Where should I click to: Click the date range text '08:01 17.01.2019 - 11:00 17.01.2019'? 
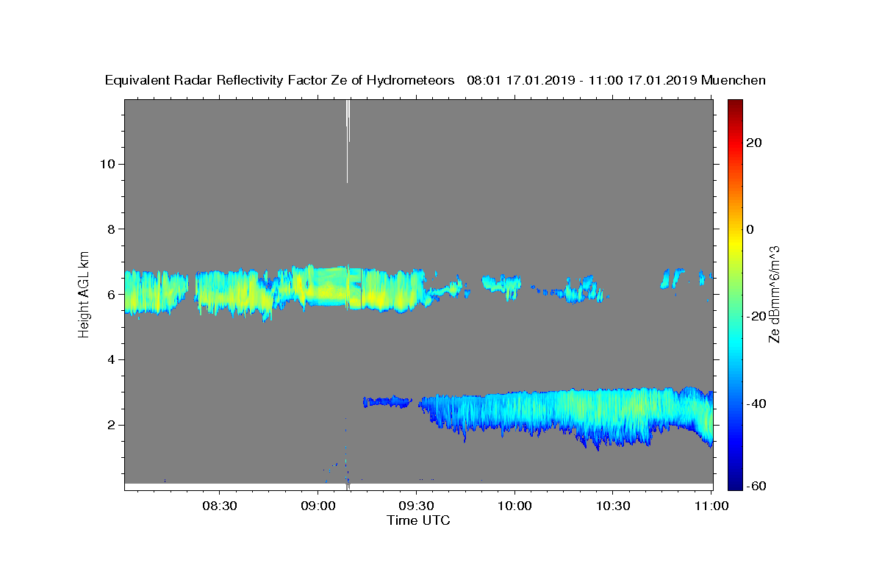pos(582,81)
